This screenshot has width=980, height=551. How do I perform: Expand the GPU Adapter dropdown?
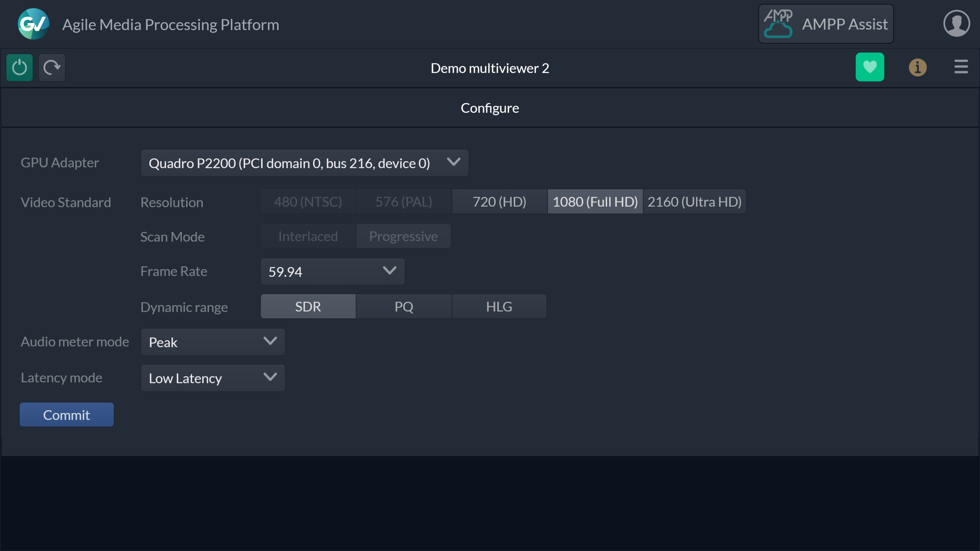305,163
